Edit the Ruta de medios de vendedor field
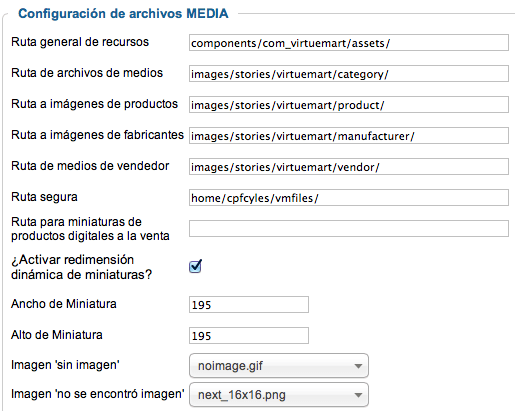This screenshot has width=515, height=411. coord(349,167)
